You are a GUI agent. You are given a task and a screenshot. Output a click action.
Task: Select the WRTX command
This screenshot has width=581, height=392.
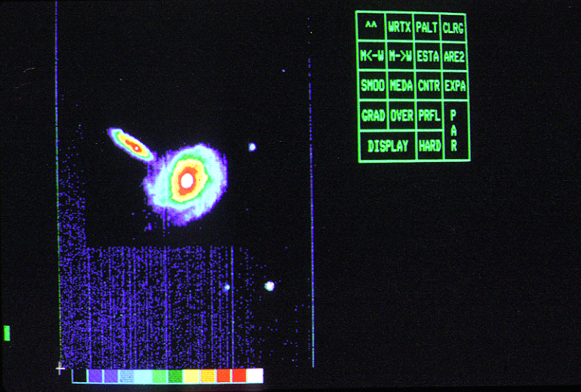400,26
